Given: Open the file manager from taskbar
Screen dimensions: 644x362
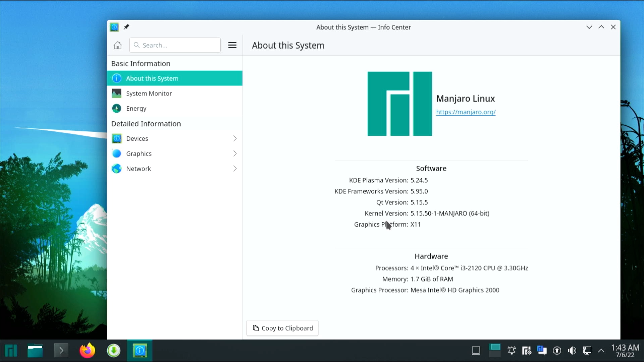Looking at the screenshot, I should click(35, 351).
